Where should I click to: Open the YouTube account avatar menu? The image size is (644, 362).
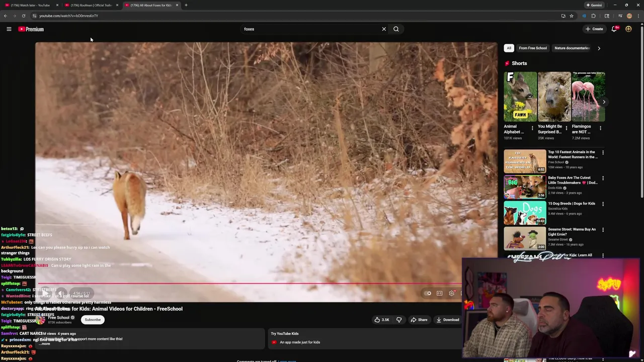point(628,29)
